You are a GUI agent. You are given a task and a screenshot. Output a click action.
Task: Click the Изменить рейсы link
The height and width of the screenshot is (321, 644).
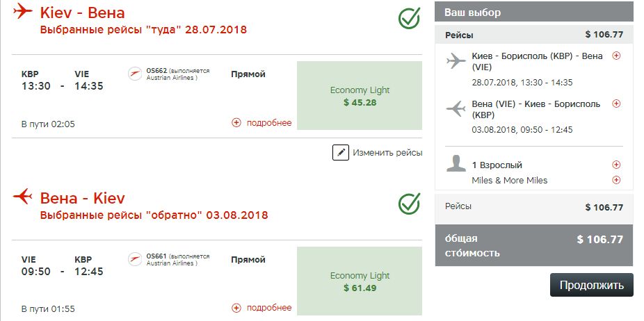(387, 152)
